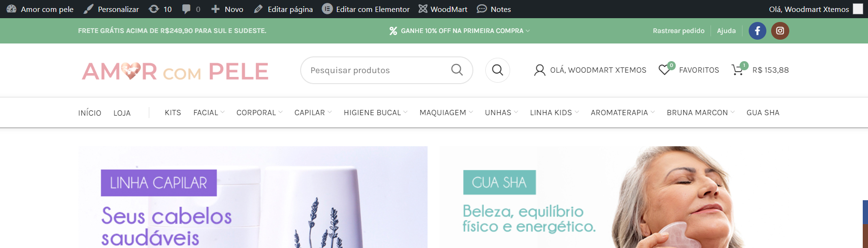This screenshot has width=868, height=248.
Task: Click the user account icon
Action: click(540, 70)
